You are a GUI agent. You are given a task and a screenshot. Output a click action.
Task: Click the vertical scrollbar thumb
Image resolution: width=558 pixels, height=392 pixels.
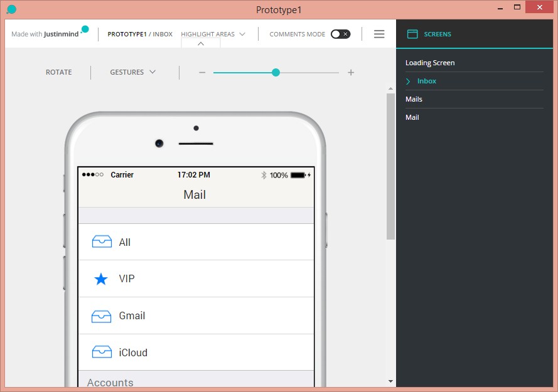390,166
